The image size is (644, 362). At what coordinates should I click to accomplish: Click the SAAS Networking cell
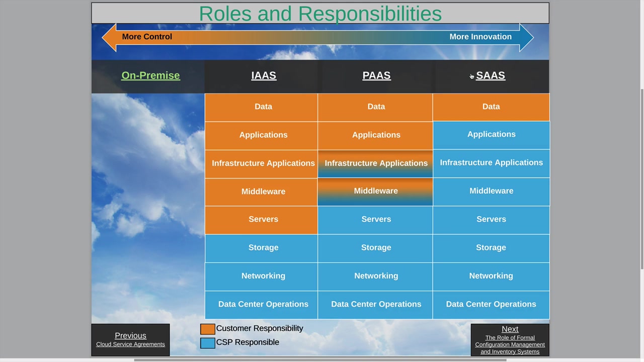tap(491, 277)
